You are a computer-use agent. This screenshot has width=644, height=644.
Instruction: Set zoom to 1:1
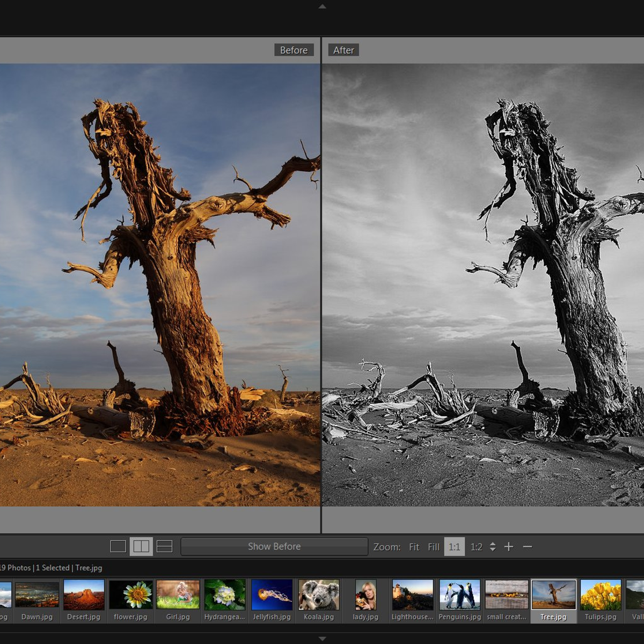tap(454, 547)
